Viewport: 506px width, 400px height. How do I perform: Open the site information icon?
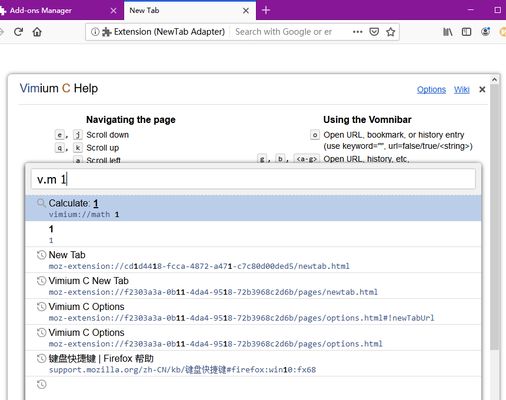click(x=95, y=32)
